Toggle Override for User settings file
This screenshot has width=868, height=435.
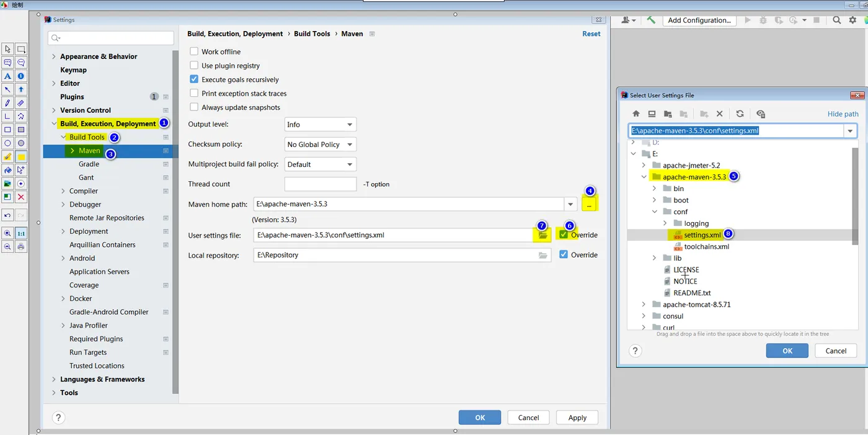pyautogui.click(x=564, y=235)
